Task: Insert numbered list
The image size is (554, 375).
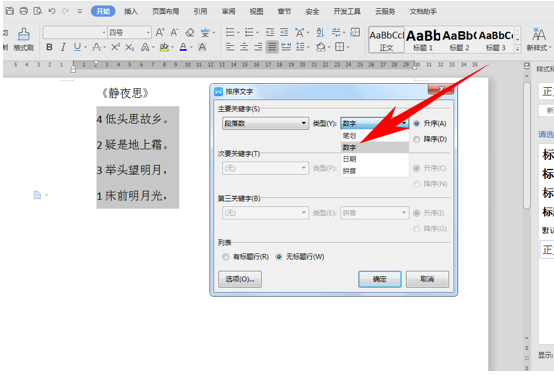Action: pyautogui.click(x=249, y=33)
